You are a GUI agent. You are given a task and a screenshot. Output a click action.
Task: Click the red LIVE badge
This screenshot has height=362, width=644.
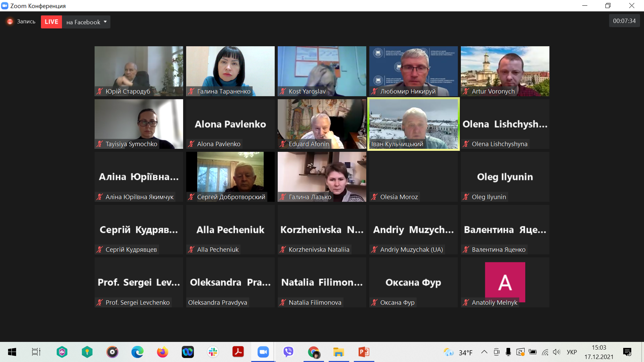click(x=51, y=22)
